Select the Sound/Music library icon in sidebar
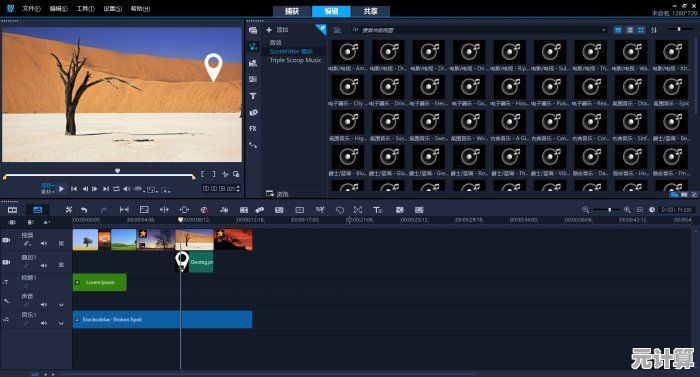The width and height of the screenshot is (700, 377). coord(253,46)
